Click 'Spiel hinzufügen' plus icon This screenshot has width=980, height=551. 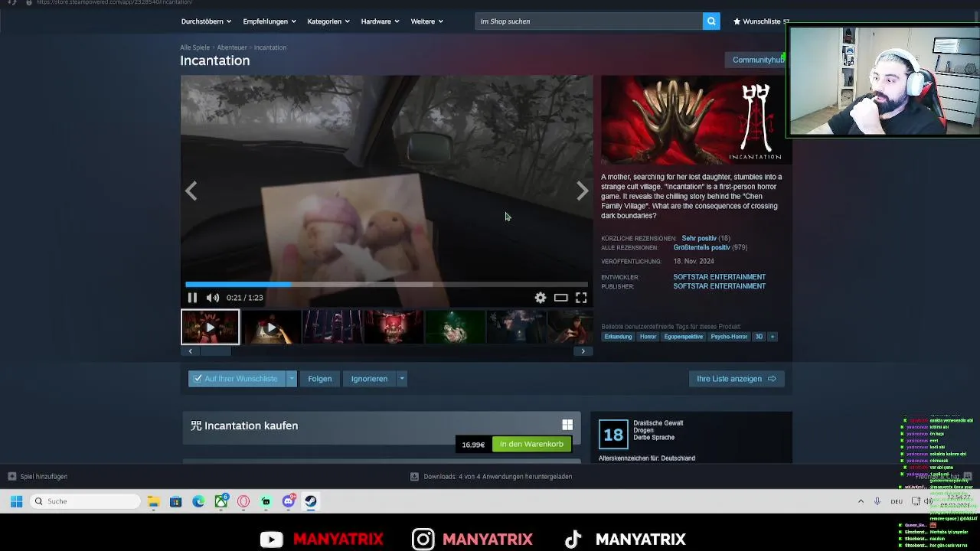11,476
